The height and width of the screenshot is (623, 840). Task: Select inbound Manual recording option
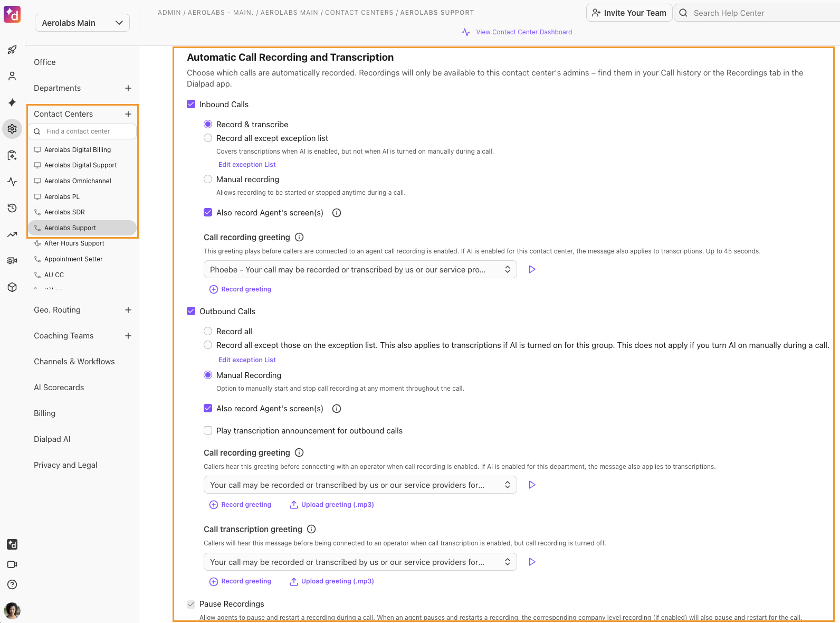click(208, 180)
